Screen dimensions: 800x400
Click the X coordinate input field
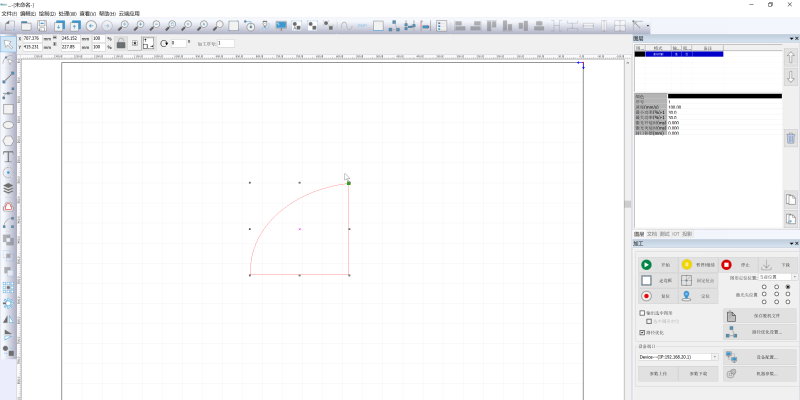(x=32, y=38)
